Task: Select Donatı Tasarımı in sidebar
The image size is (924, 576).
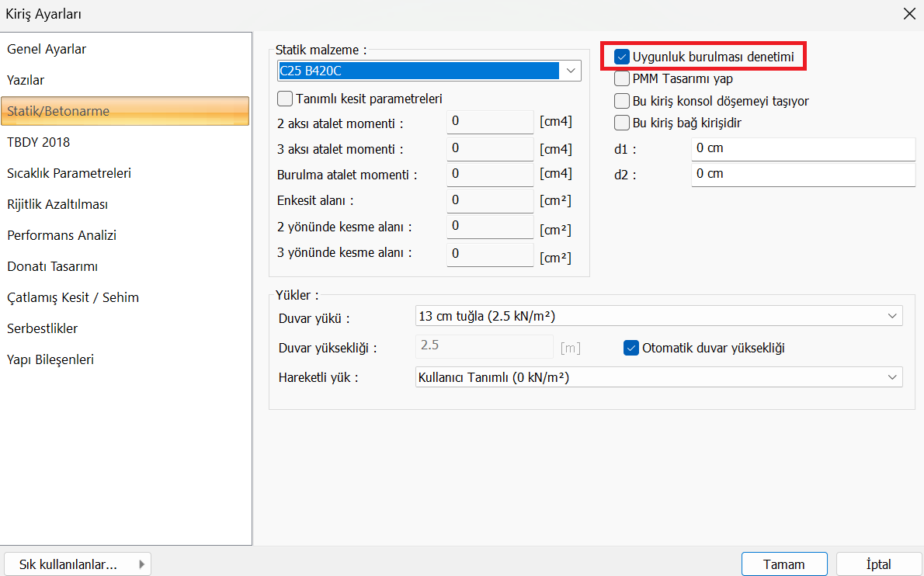Action: (53, 266)
